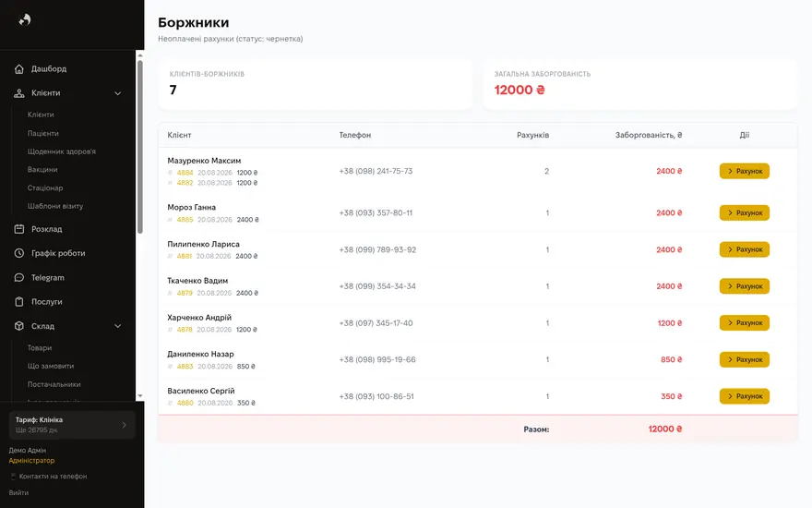Open invoice number 4878 link
812x508 pixels.
click(185, 330)
